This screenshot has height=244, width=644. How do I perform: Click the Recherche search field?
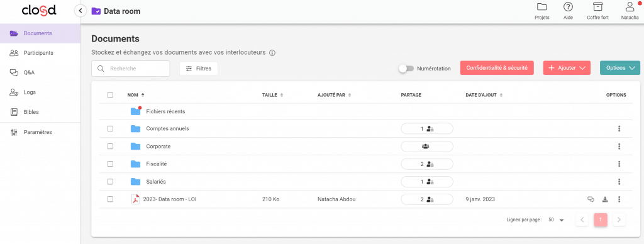131,69
